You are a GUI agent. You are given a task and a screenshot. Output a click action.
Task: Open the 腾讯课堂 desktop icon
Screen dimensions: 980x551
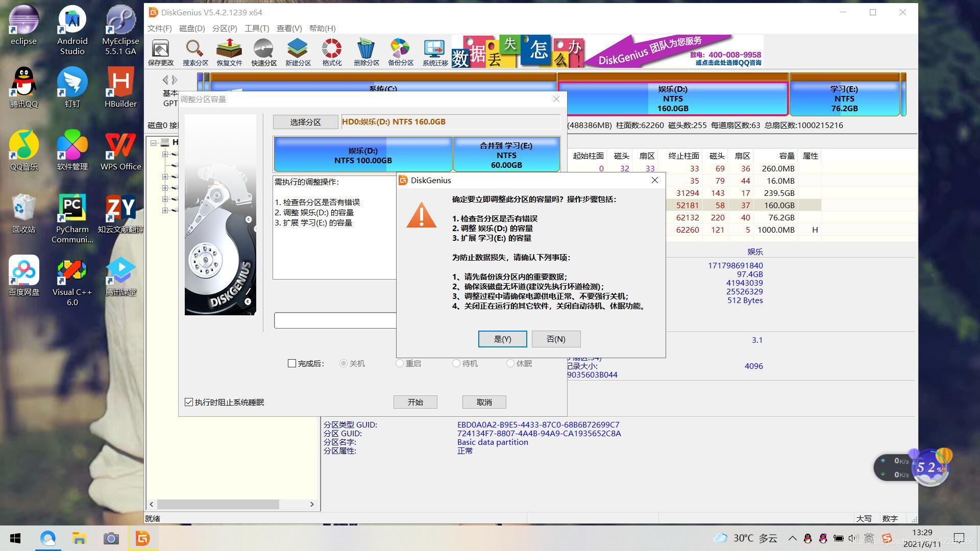[x=120, y=275]
